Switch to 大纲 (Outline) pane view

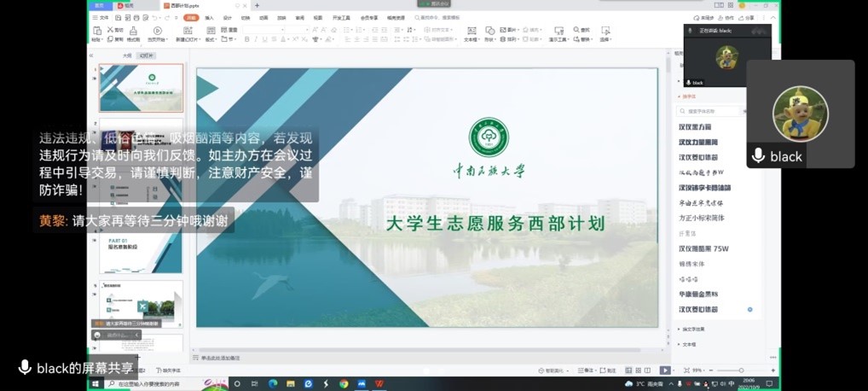coord(127,55)
